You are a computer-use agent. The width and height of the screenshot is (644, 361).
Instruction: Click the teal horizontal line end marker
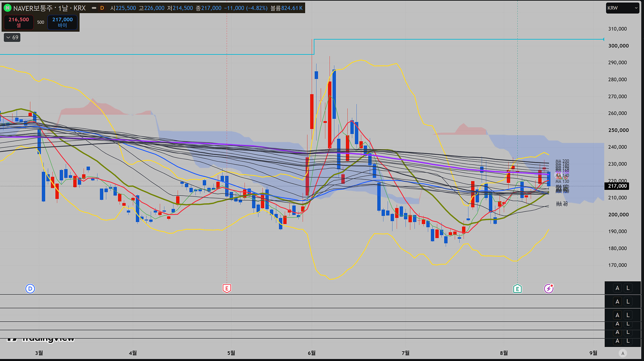[x=603, y=39]
